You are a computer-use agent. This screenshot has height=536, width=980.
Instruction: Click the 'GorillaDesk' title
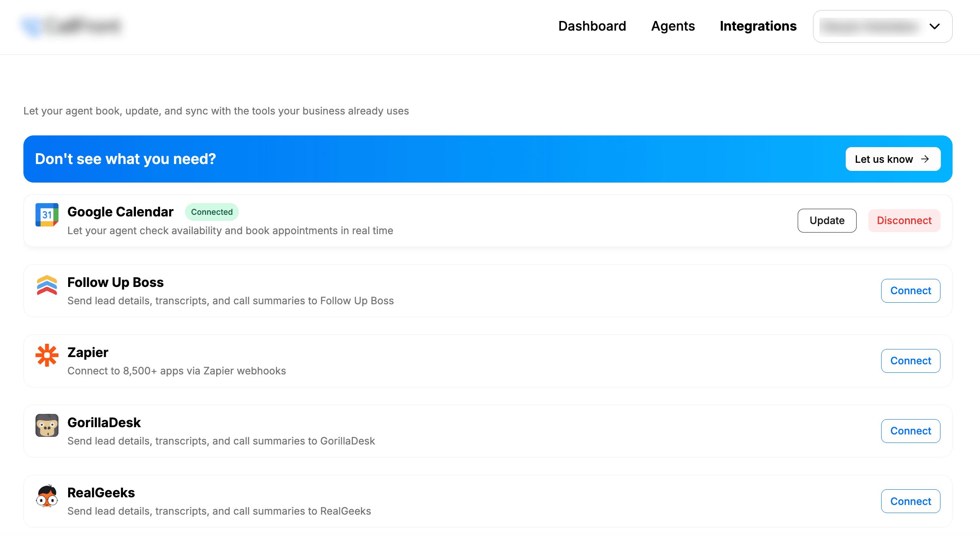click(104, 422)
